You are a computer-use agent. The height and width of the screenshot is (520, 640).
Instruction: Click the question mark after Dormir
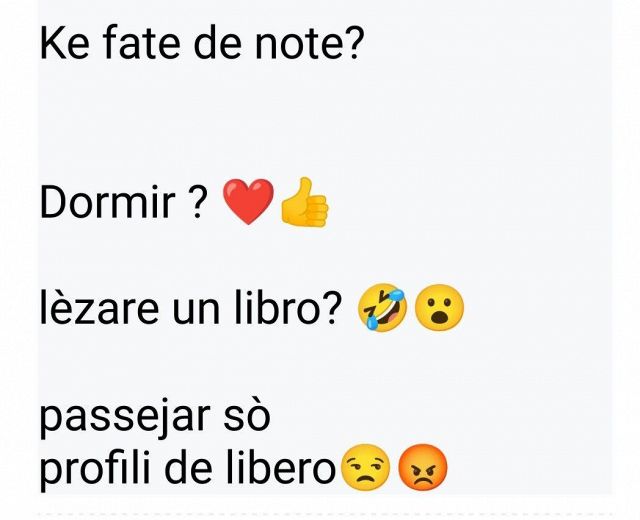(196, 202)
